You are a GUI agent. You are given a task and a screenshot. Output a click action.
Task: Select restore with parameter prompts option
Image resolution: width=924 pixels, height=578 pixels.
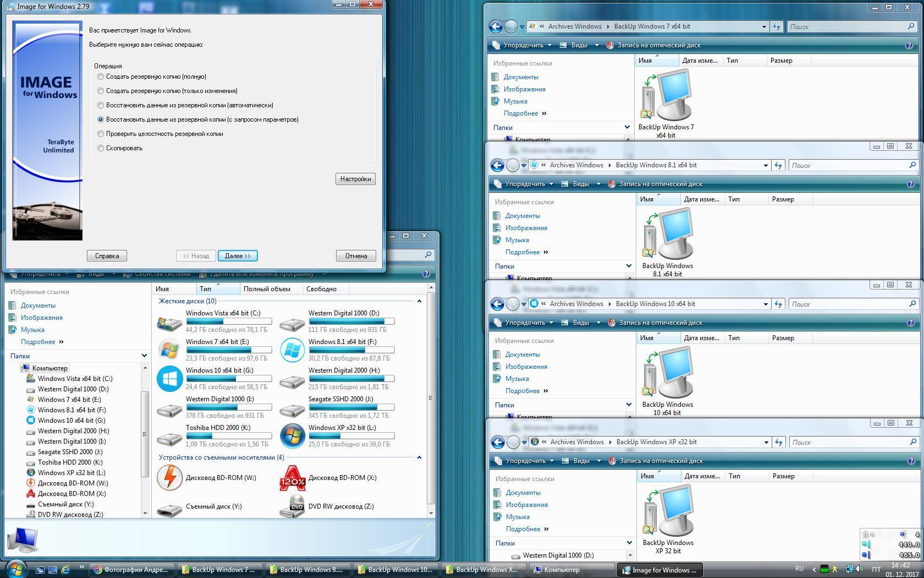click(x=101, y=119)
